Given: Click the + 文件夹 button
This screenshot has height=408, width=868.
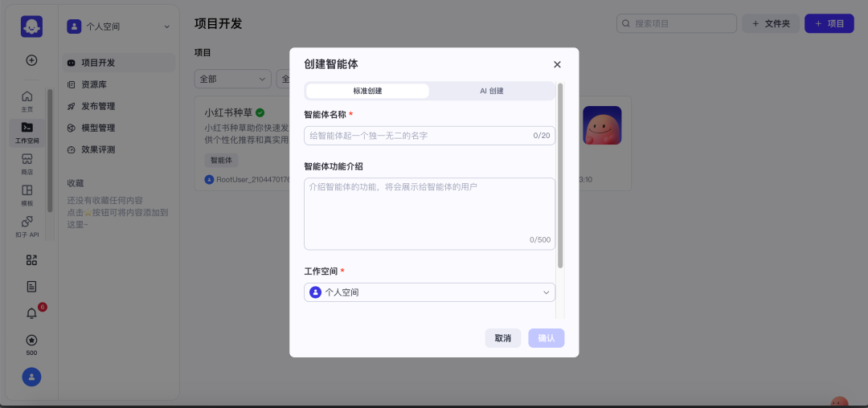Looking at the screenshot, I should 771,24.
